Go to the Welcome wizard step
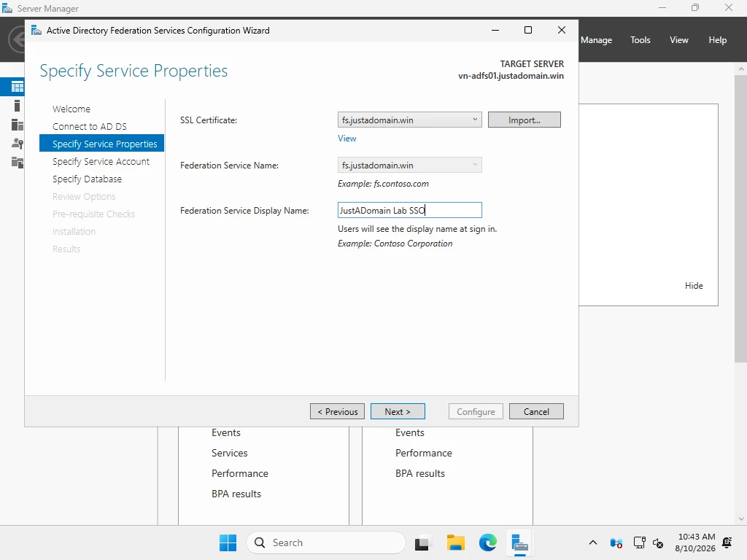The image size is (747, 560). click(71, 109)
